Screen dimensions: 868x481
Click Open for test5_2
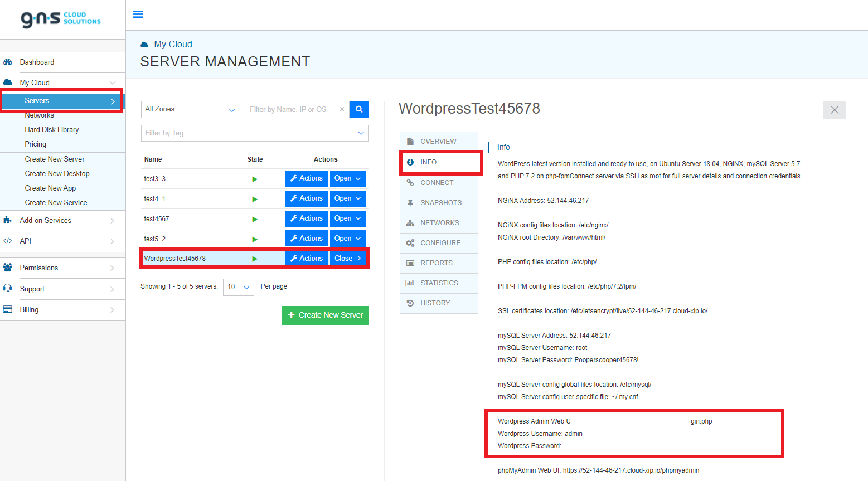(348, 239)
